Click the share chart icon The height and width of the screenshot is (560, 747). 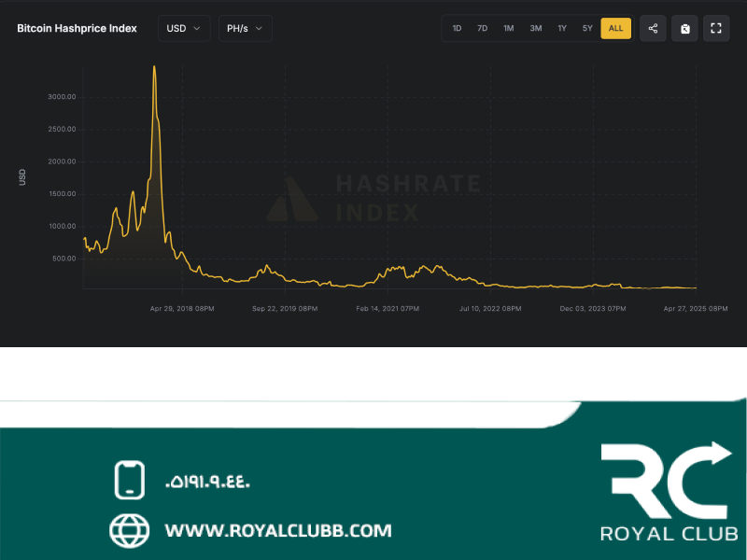click(x=653, y=29)
